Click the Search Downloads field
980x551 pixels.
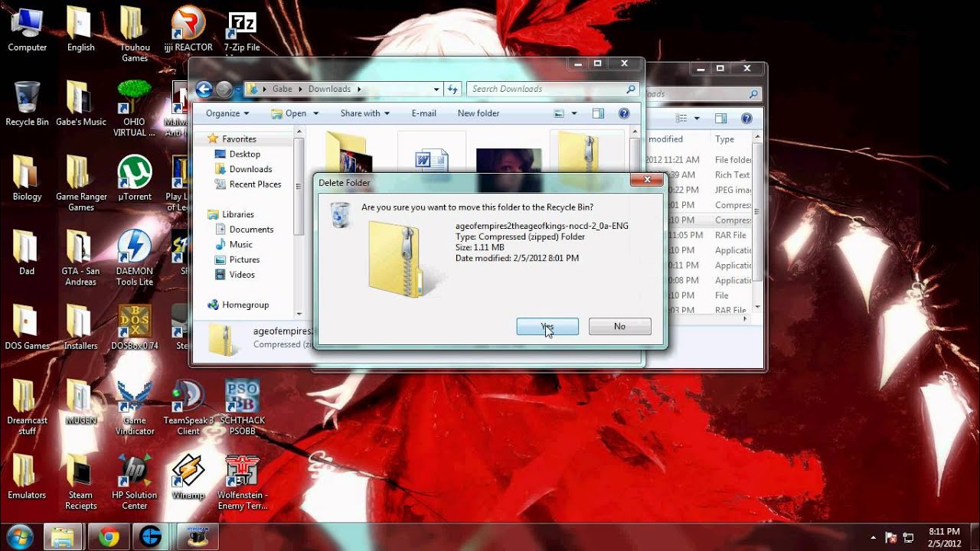click(x=552, y=89)
